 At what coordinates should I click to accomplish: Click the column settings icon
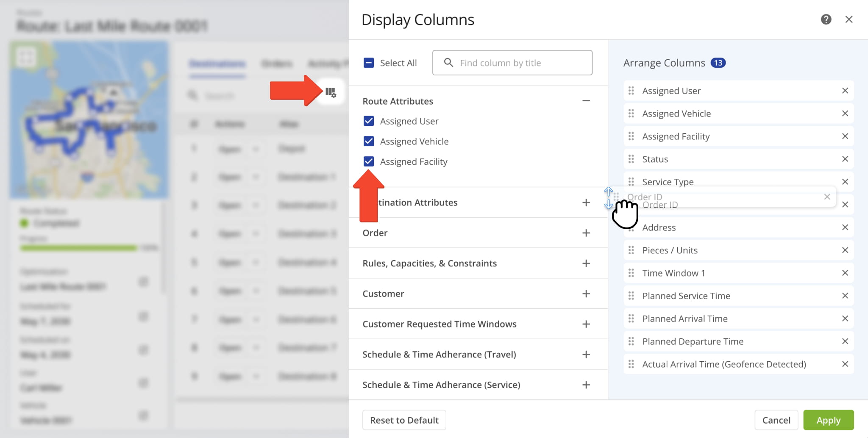point(331,92)
